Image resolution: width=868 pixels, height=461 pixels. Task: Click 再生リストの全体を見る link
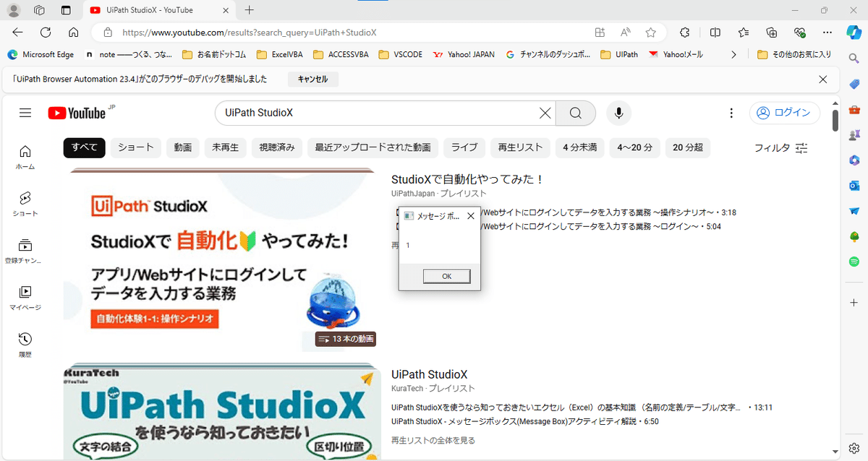point(433,440)
